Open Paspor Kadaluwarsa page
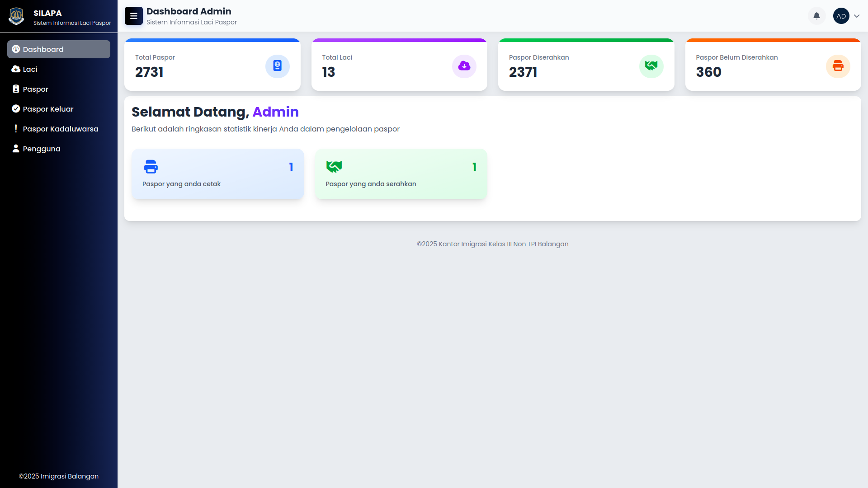Screen dimensions: 868x488 pyautogui.click(x=59, y=129)
